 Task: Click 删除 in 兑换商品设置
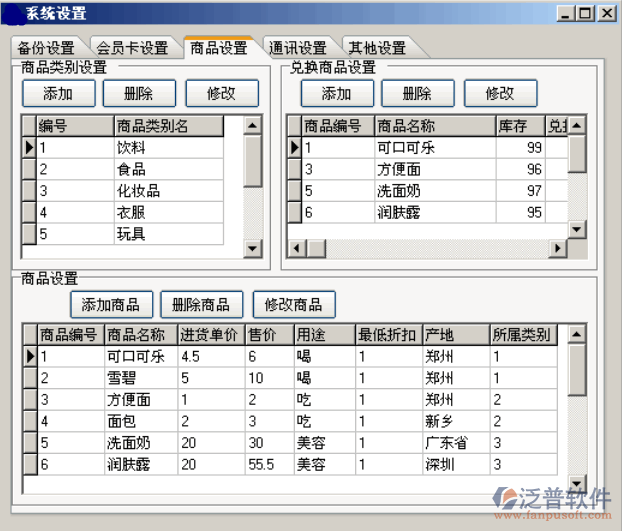tap(417, 94)
